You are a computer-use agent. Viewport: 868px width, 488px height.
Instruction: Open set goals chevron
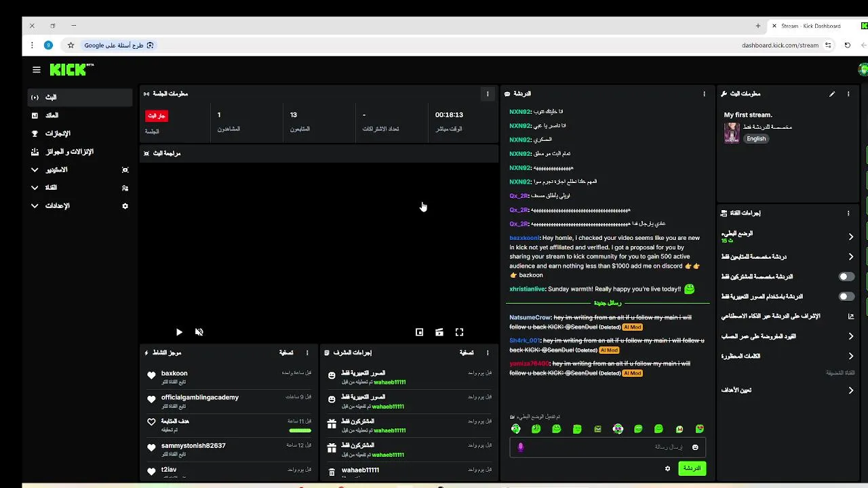(851, 390)
